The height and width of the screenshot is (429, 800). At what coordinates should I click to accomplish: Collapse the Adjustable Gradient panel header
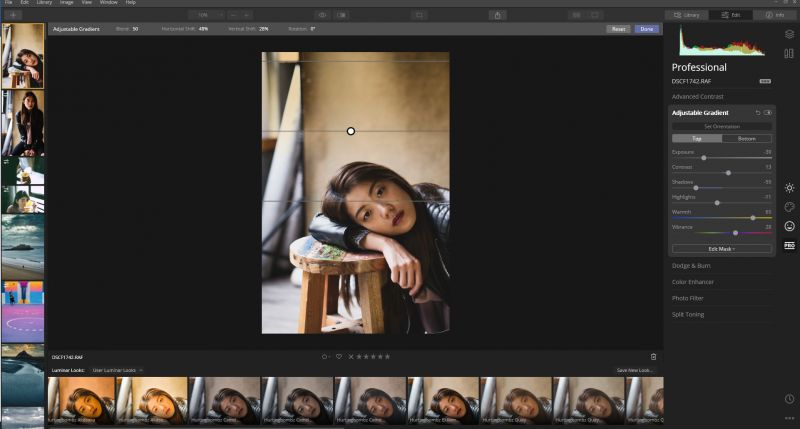coord(700,113)
